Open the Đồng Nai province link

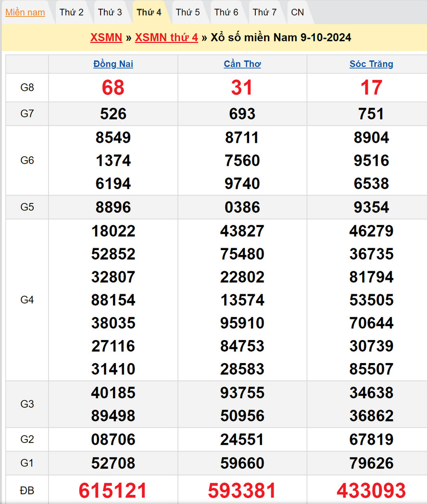113,64
